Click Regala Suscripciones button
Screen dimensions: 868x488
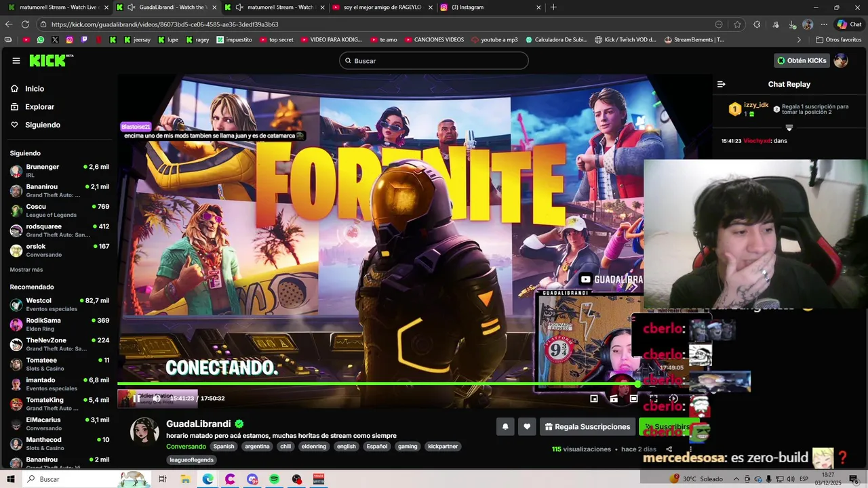point(587,427)
